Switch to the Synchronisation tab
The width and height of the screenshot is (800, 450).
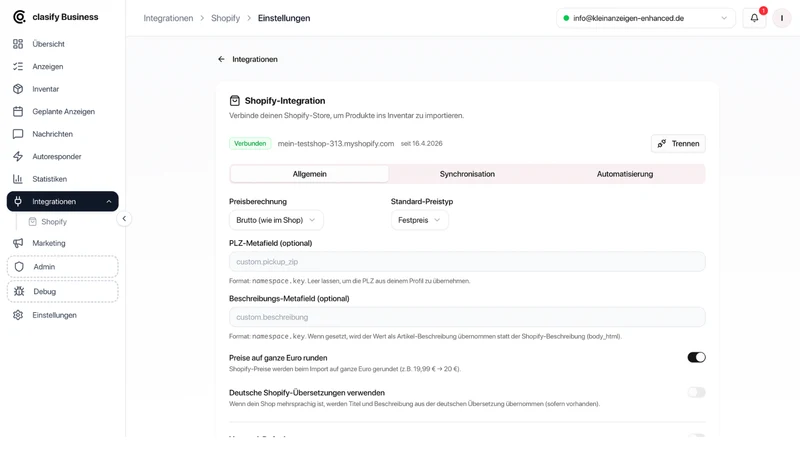click(467, 174)
